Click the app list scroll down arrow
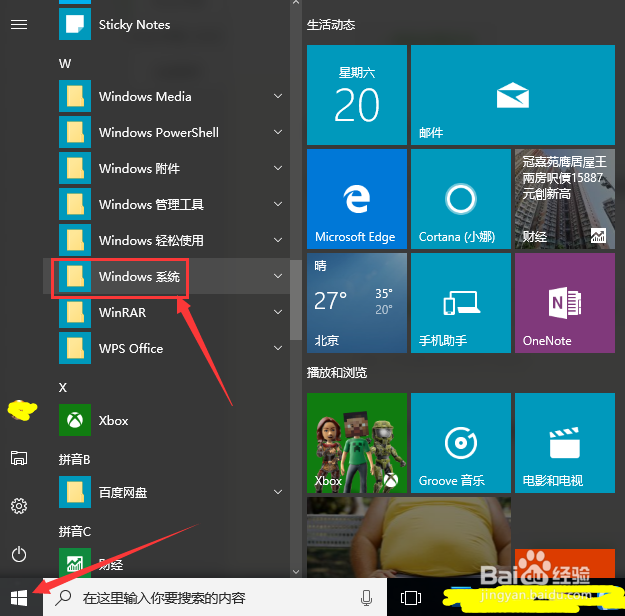Viewport: 625px width, 616px height. click(x=296, y=571)
